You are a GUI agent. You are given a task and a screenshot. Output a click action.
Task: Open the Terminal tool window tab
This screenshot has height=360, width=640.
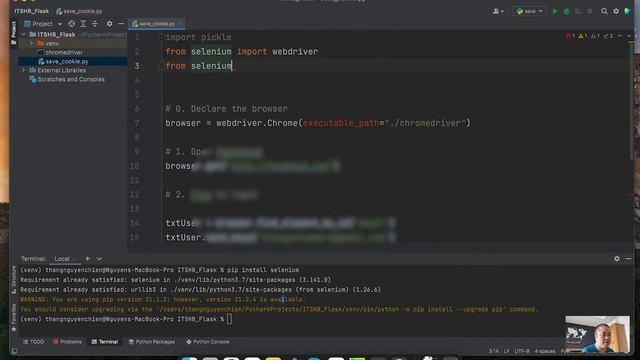(x=104, y=342)
